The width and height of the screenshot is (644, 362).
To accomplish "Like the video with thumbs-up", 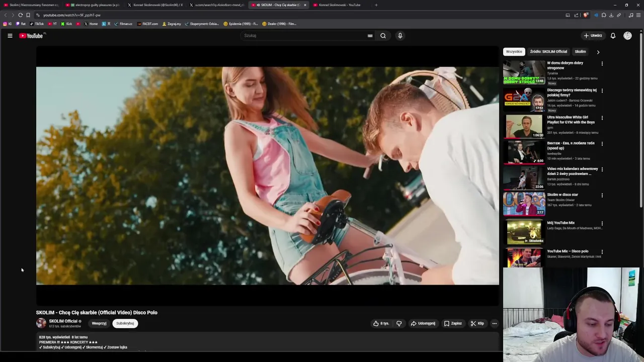I will coord(381,323).
